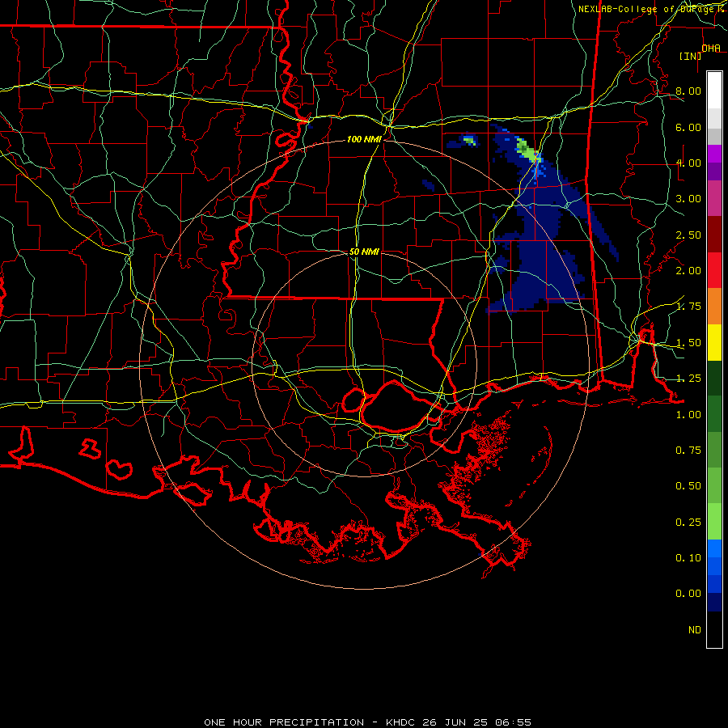The width and height of the screenshot is (728, 728).
Task: Select the darkest green legend swatch
Action: (714, 378)
